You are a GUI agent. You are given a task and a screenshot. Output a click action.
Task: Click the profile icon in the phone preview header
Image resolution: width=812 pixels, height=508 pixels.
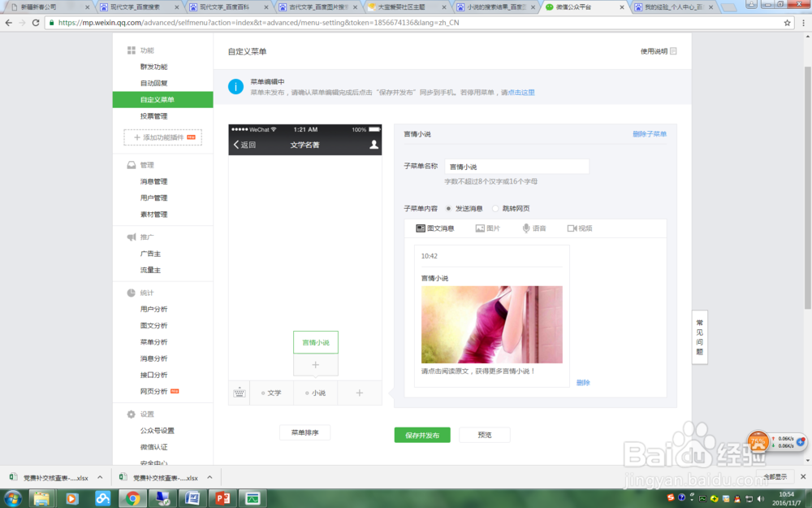pos(372,142)
